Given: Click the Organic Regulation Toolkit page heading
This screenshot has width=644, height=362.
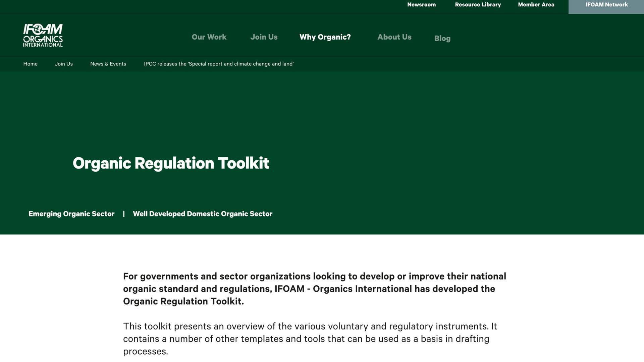Looking at the screenshot, I should click(x=171, y=163).
